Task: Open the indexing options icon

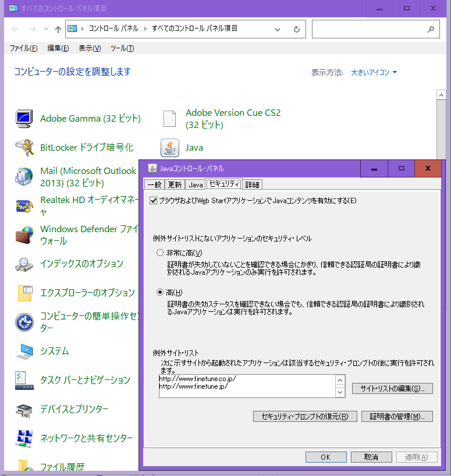Action: click(x=24, y=264)
